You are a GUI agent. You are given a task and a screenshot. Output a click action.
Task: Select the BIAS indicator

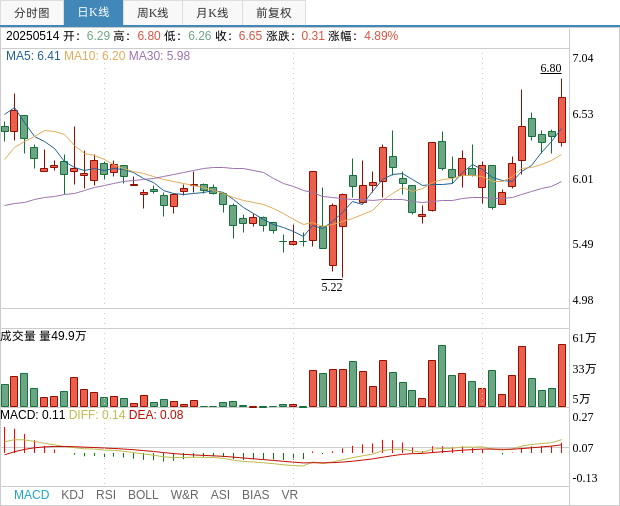(x=255, y=495)
